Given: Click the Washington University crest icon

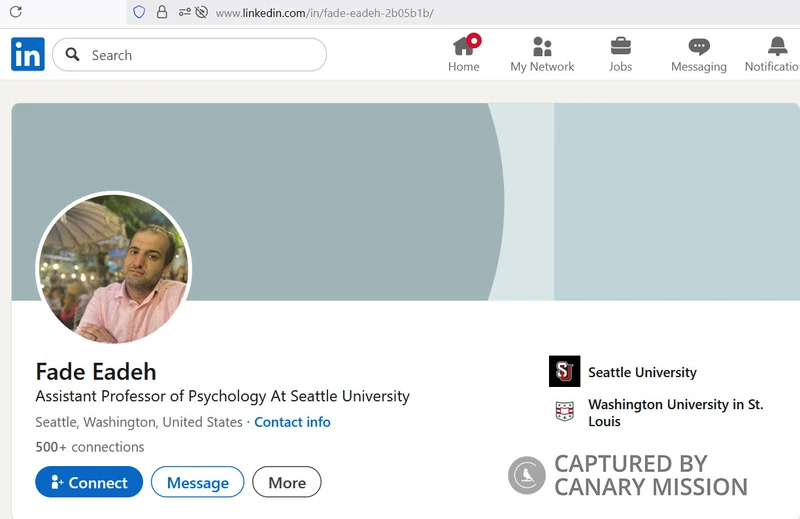Looking at the screenshot, I should click(x=564, y=411).
